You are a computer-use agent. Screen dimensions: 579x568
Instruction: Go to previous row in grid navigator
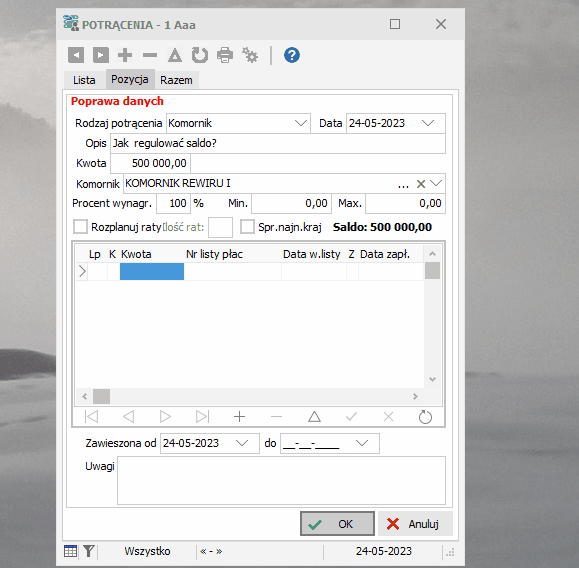129,417
